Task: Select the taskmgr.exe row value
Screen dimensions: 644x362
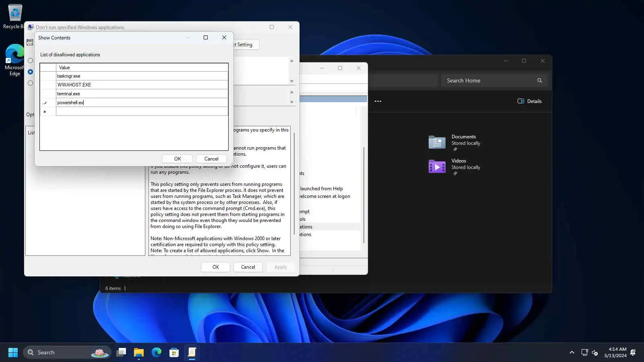Action: pyautogui.click(x=142, y=76)
